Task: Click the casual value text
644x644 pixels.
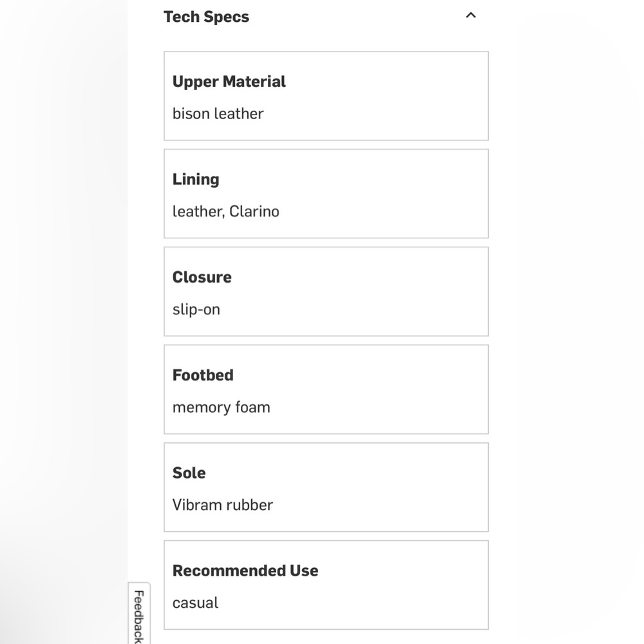Action: coord(195,603)
